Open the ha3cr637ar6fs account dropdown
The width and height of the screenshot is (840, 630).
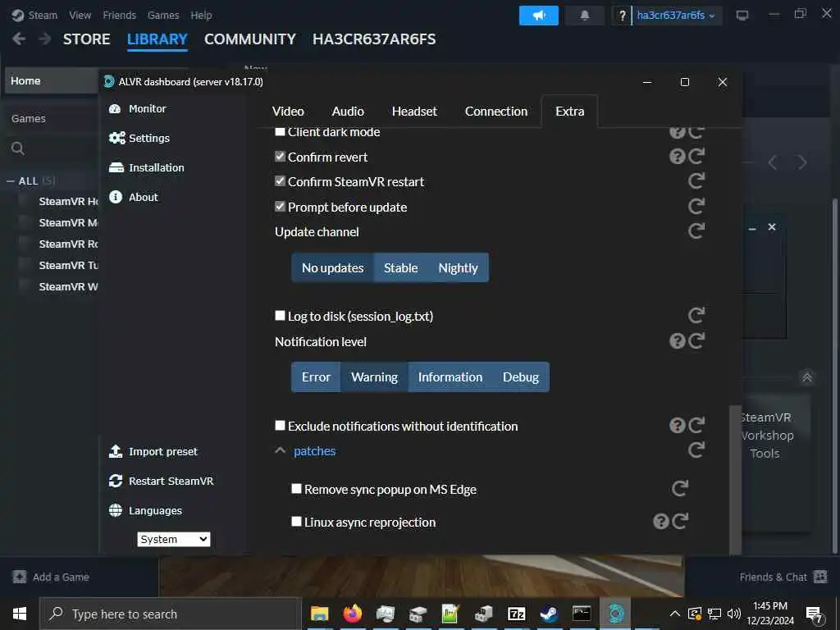click(676, 16)
